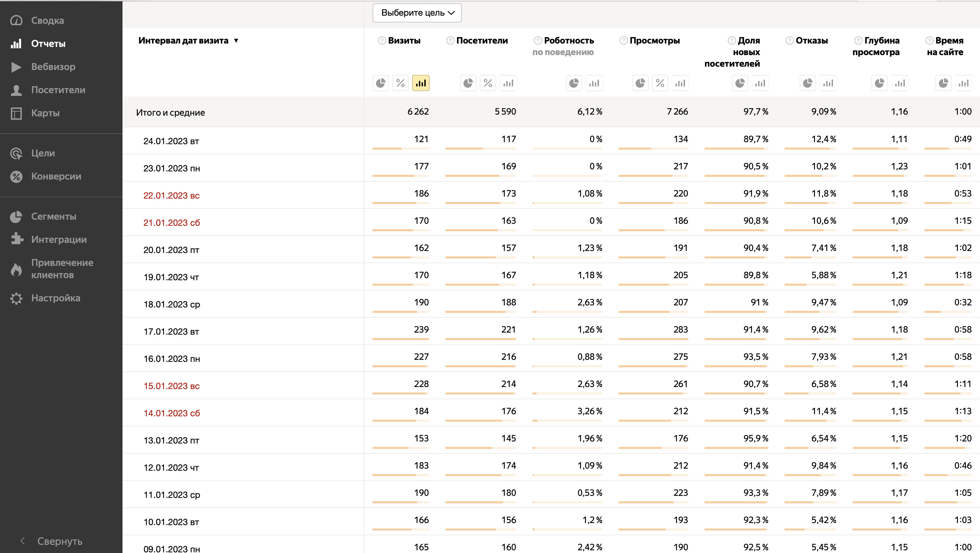Viewport: 980px width, 553px height.
Task: Select pie chart view for Визиты
Action: pyautogui.click(x=380, y=83)
